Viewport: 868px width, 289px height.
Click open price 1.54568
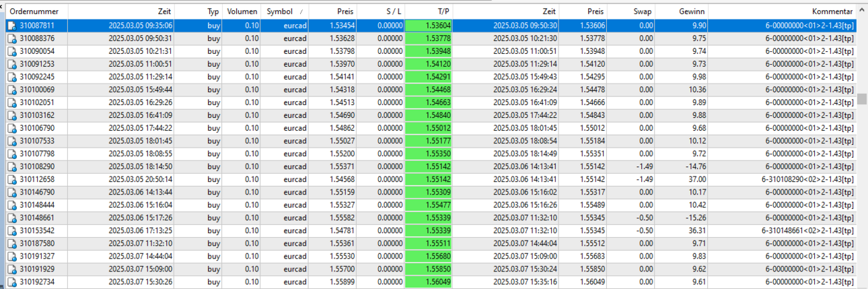[342, 179]
